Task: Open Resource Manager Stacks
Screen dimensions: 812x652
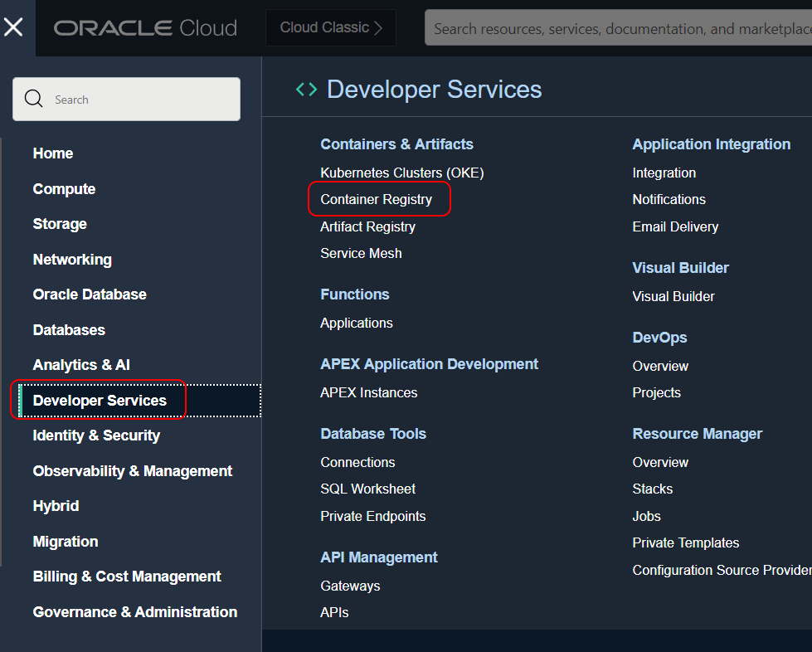Action: coord(652,489)
